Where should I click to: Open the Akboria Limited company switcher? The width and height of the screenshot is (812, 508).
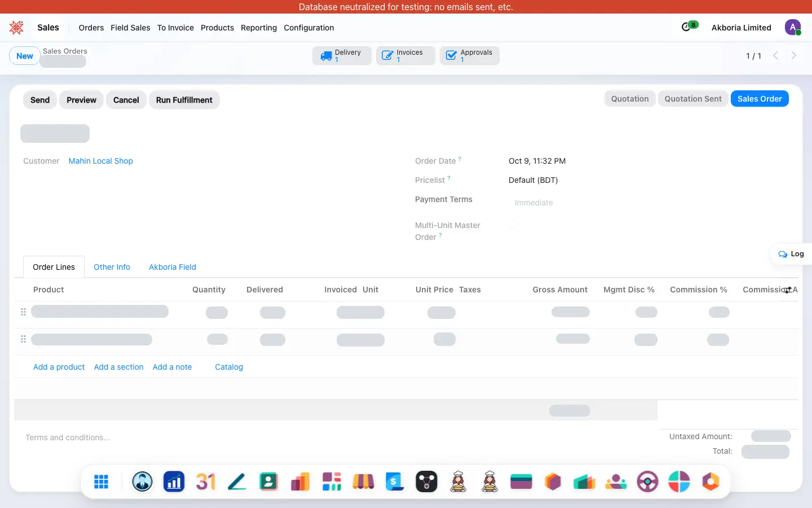pyautogui.click(x=741, y=28)
